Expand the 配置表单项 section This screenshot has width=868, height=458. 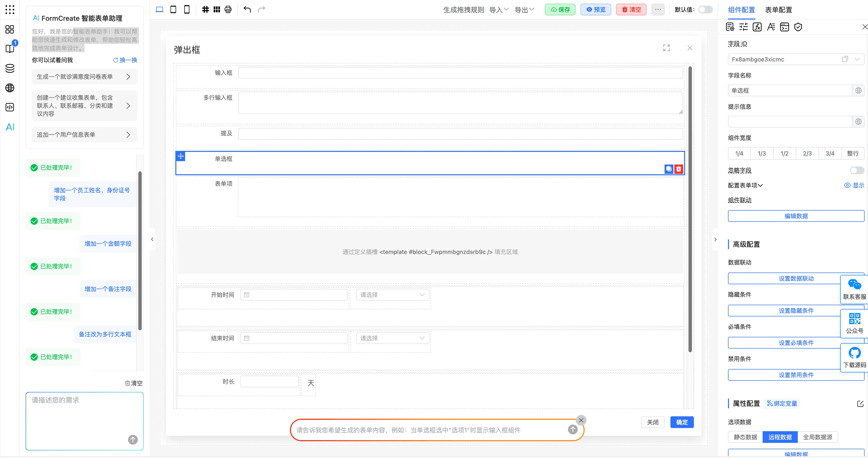(x=745, y=185)
